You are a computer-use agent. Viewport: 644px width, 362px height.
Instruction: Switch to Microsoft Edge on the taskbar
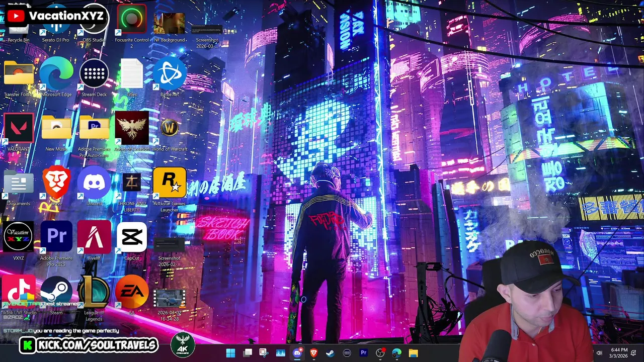396,353
